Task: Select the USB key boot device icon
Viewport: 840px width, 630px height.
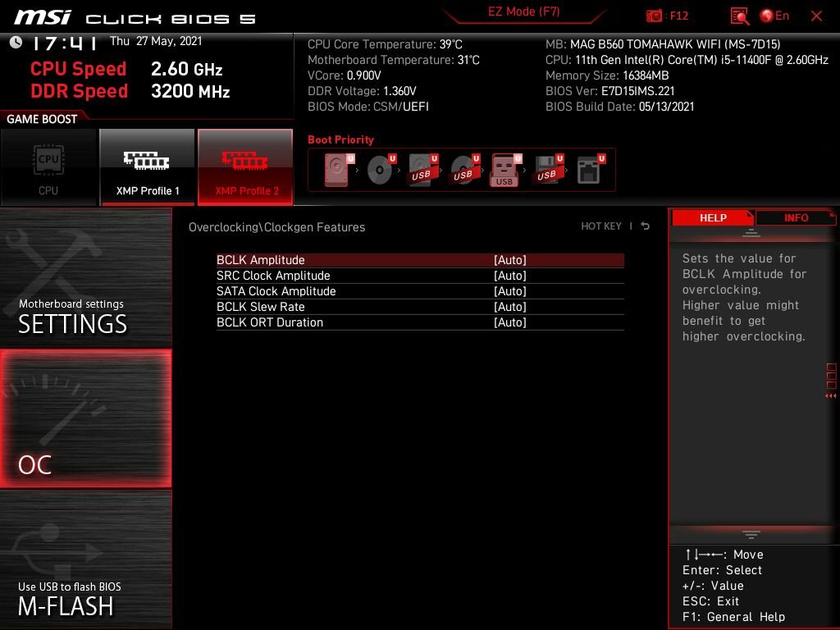Action: (x=505, y=170)
